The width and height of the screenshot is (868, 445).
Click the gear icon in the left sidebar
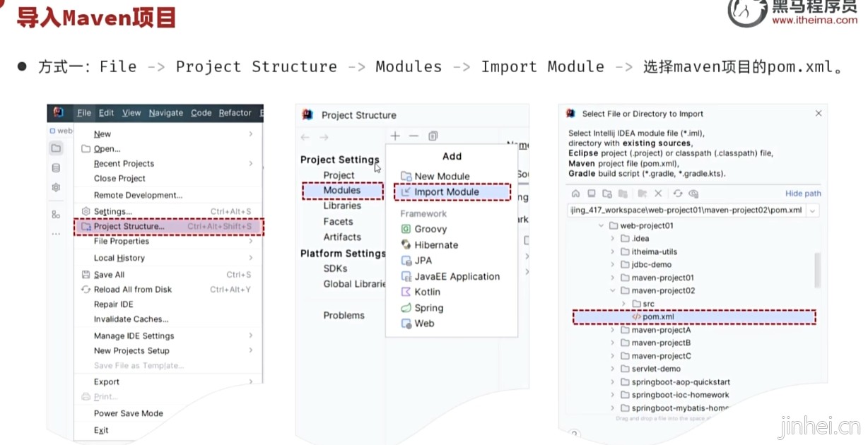(56, 187)
